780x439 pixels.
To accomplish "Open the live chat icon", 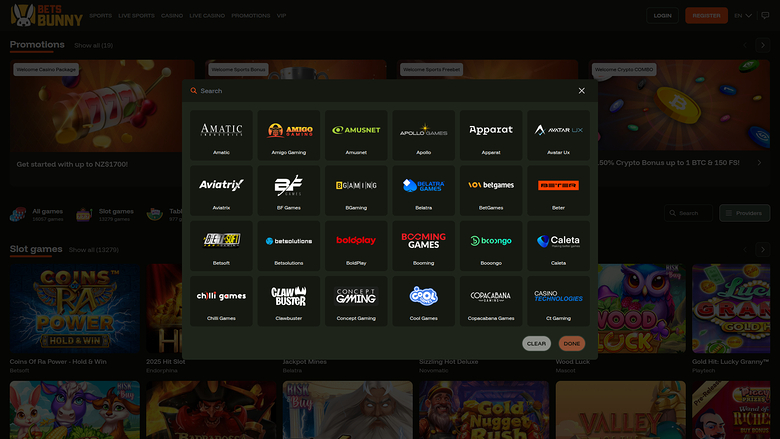I will pos(765,15).
